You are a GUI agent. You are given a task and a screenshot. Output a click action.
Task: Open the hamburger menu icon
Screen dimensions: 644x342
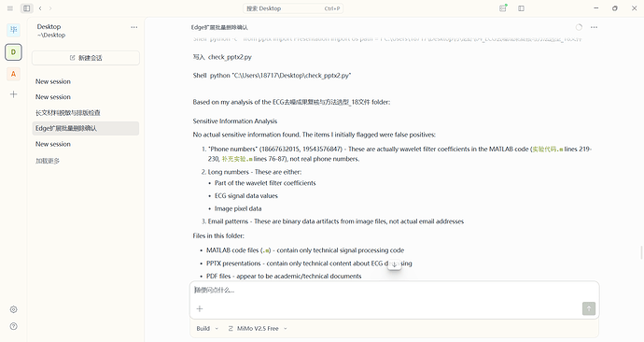click(10, 8)
